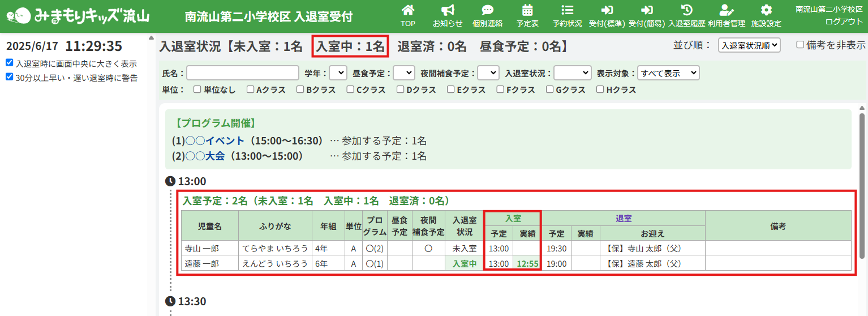Image resolution: width=868 pixels, height=316 pixels.
Task: Check the Aクラス filter checkbox
Action: (x=250, y=89)
